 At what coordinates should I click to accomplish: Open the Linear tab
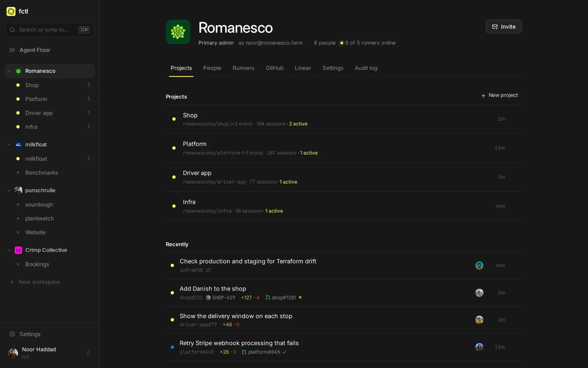point(303,68)
